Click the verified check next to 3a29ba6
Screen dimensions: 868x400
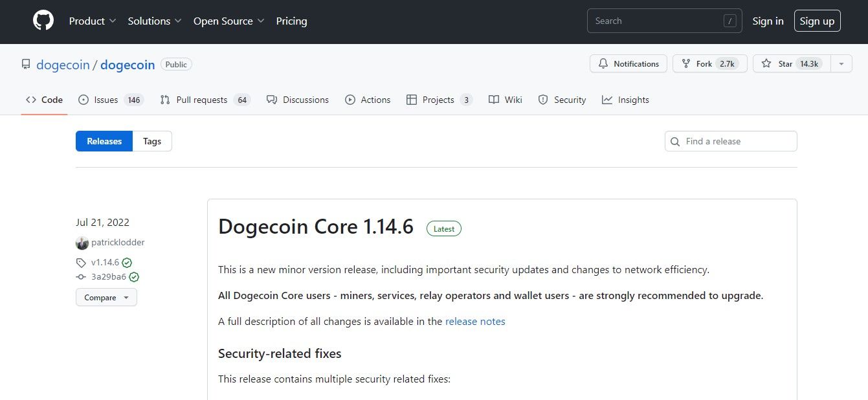pyautogui.click(x=134, y=277)
